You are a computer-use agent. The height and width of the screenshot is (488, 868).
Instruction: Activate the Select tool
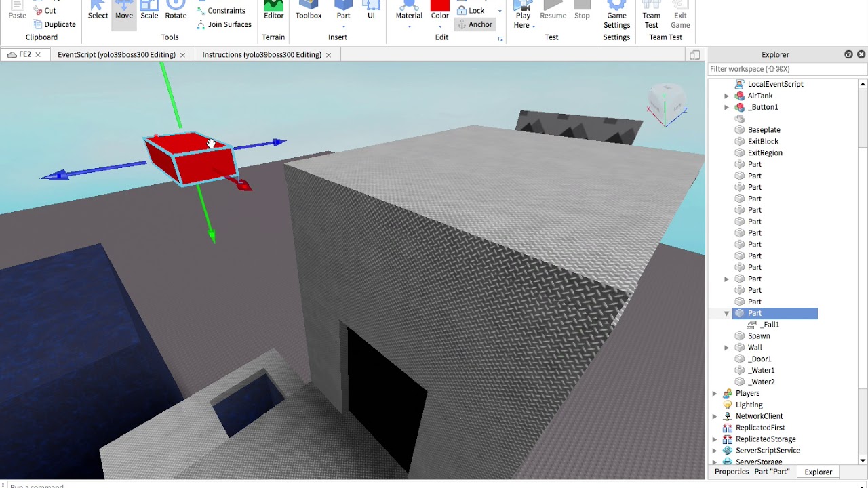click(98, 11)
